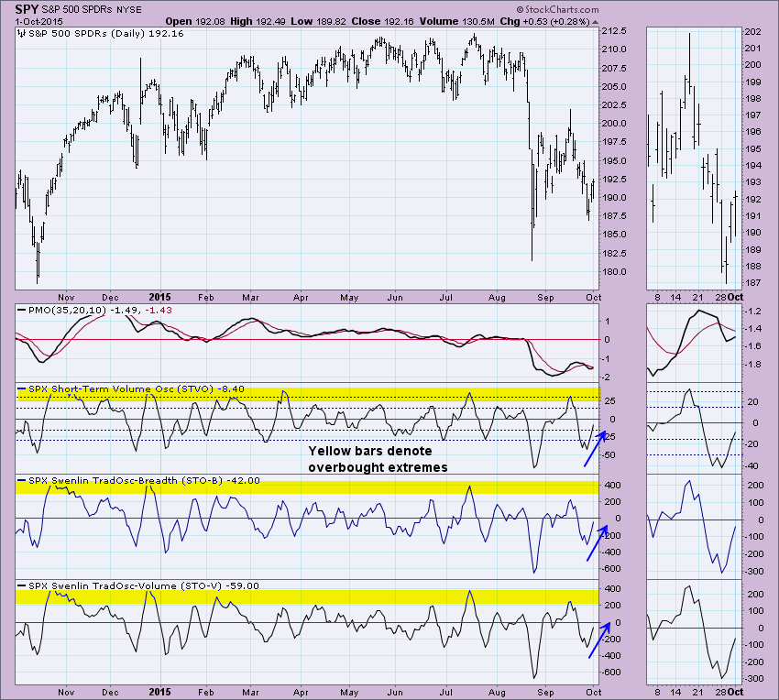Select the Close 192.16 value

click(382, 21)
